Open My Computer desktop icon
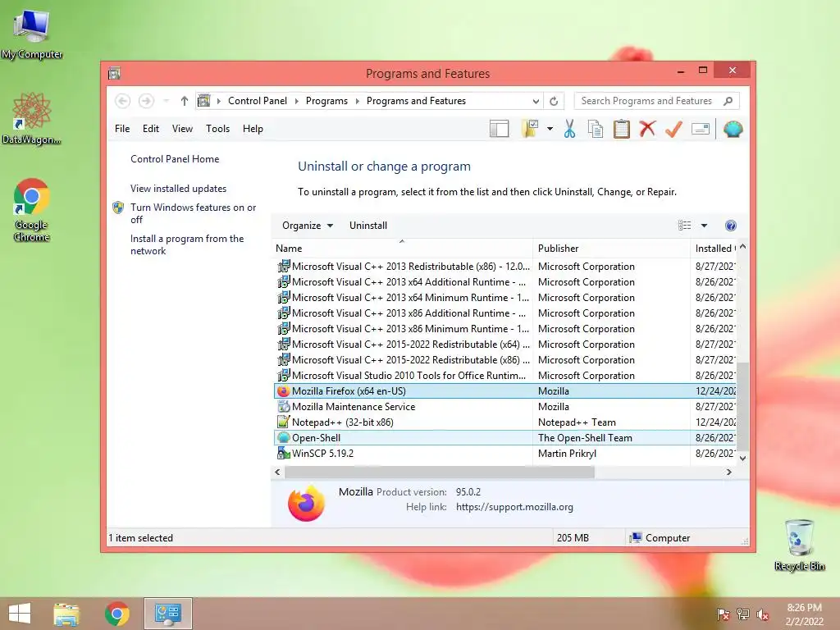840x630 pixels. point(32,34)
